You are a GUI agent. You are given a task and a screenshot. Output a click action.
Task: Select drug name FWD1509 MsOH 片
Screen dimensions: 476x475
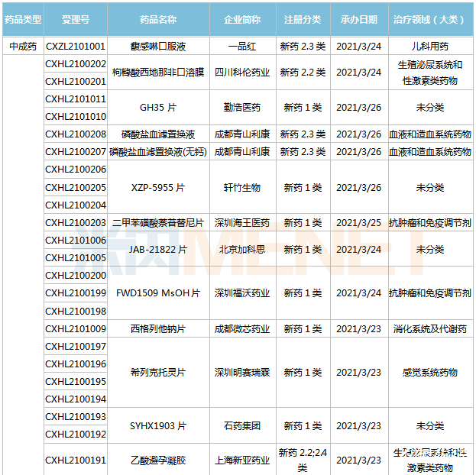pos(158,293)
